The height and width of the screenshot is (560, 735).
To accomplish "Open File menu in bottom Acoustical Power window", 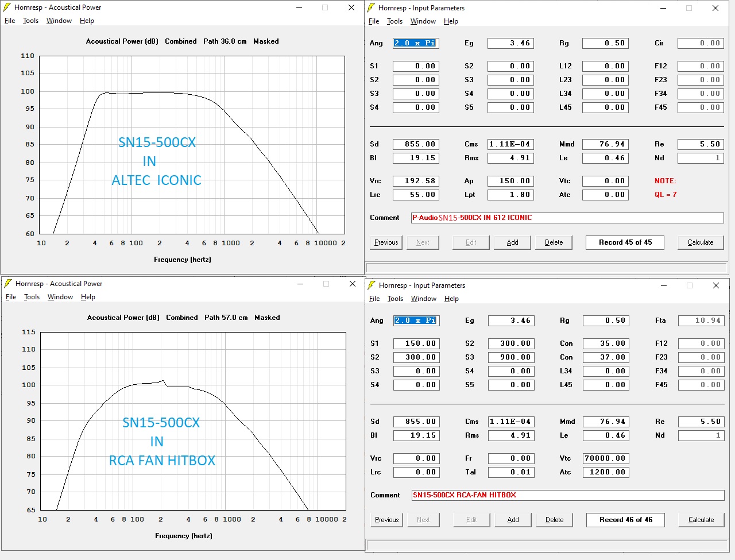I will [x=11, y=297].
